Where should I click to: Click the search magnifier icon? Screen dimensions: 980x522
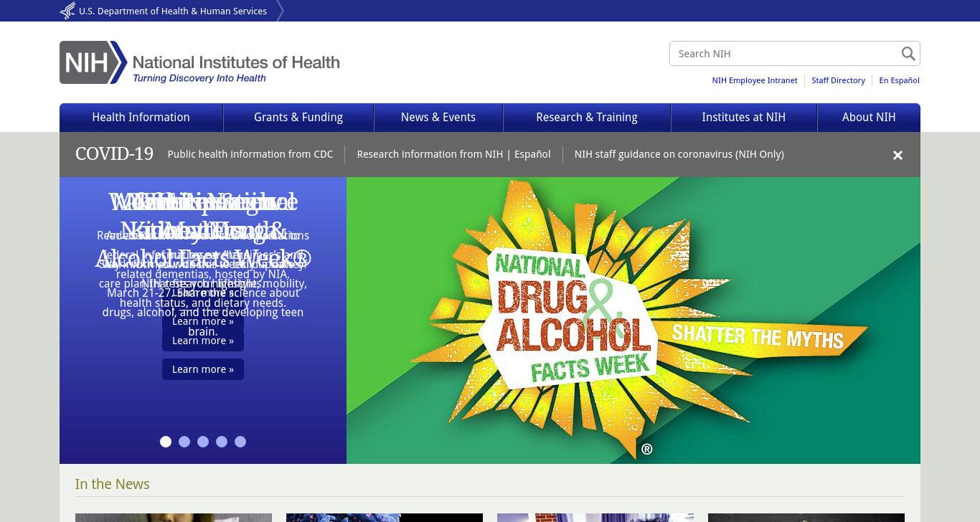pyautogui.click(x=908, y=54)
